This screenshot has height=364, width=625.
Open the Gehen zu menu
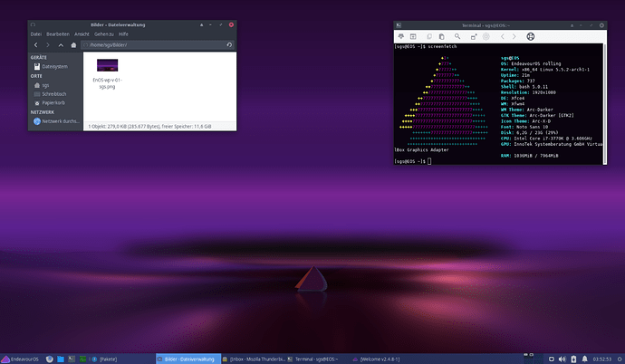102,34
